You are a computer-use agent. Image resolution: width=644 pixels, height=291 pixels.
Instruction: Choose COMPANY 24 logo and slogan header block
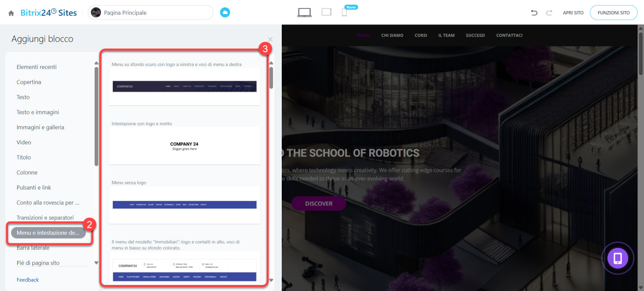click(x=185, y=145)
